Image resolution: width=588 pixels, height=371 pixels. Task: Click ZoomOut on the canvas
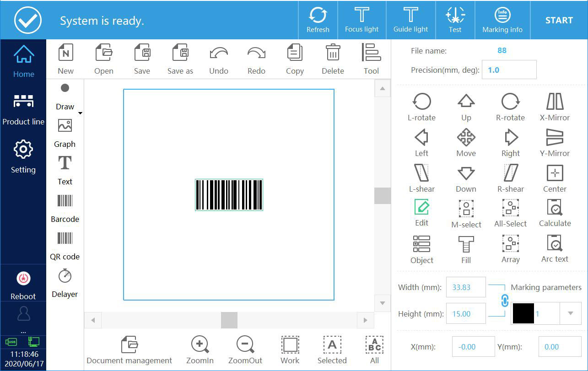click(245, 350)
